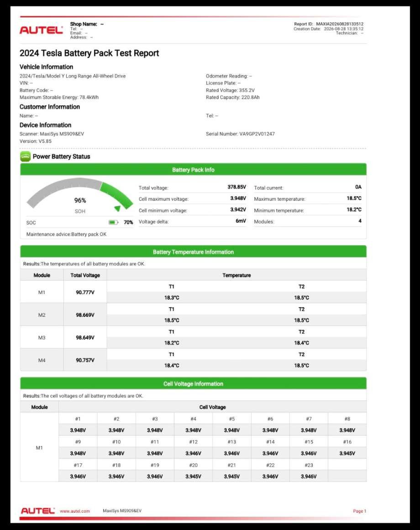Click the "Power Battery Status" section title
420x530 pixels.
click(x=61, y=157)
